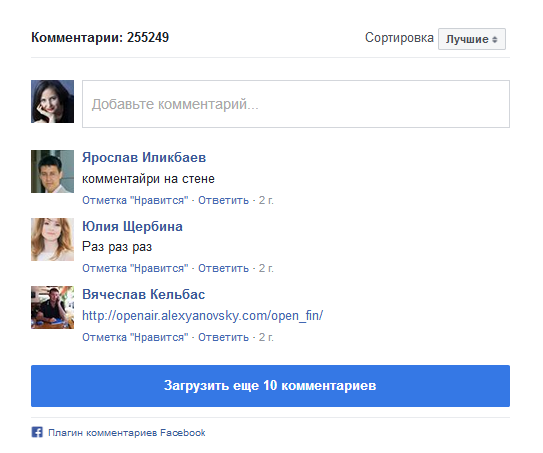Open the Юлия Щербина name link
Screen dimensions: 543x453
coord(132,226)
